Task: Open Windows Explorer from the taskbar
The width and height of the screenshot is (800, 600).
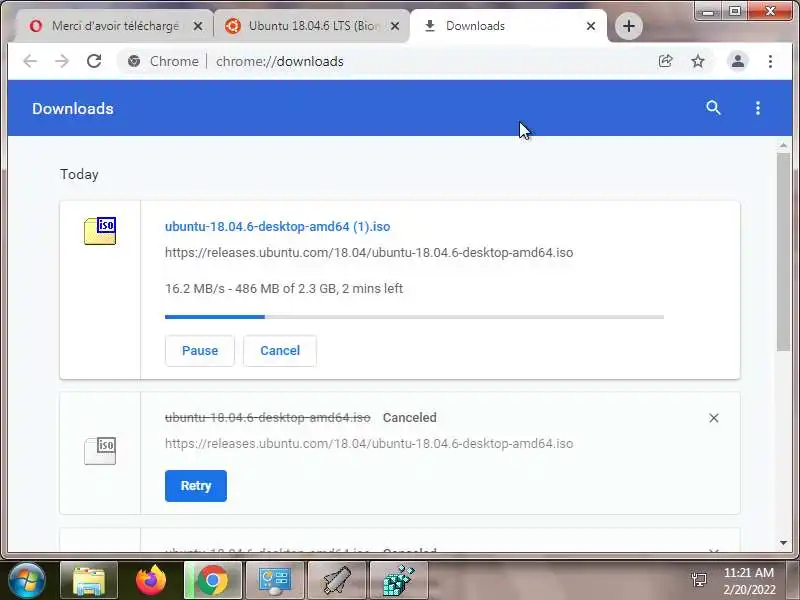Action: click(89, 581)
